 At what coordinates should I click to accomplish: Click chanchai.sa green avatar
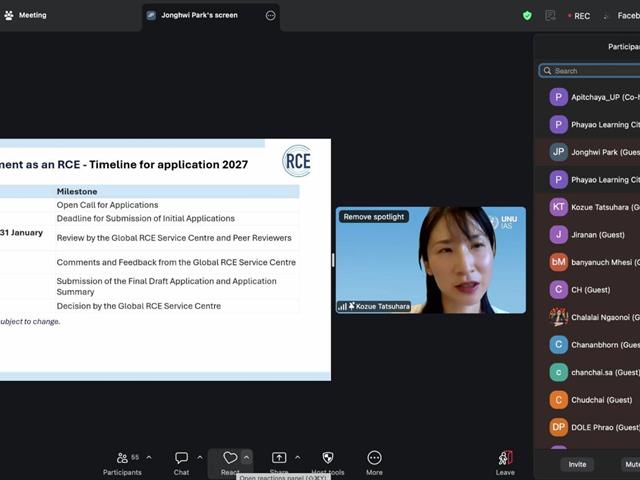[558, 372]
